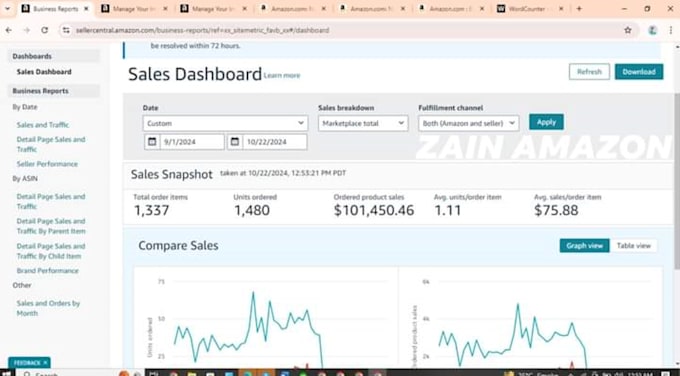Image resolution: width=680 pixels, height=376 pixels.
Task: Click the Sales Snapshot timestamp text
Action: click(x=283, y=173)
